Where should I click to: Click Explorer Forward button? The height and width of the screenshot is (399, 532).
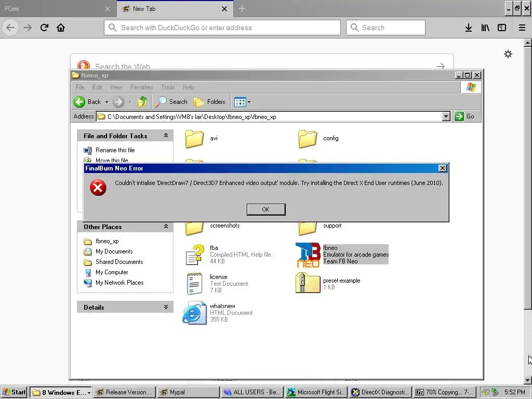(x=118, y=102)
